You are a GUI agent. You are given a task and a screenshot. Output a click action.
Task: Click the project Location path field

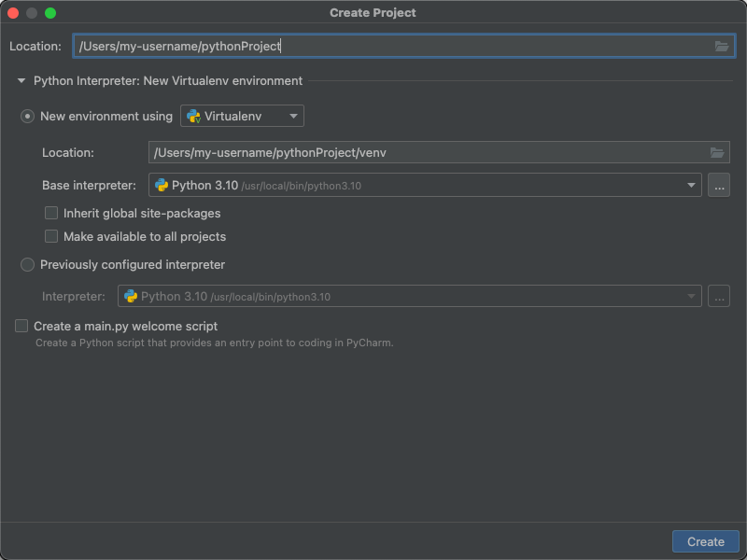point(392,46)
